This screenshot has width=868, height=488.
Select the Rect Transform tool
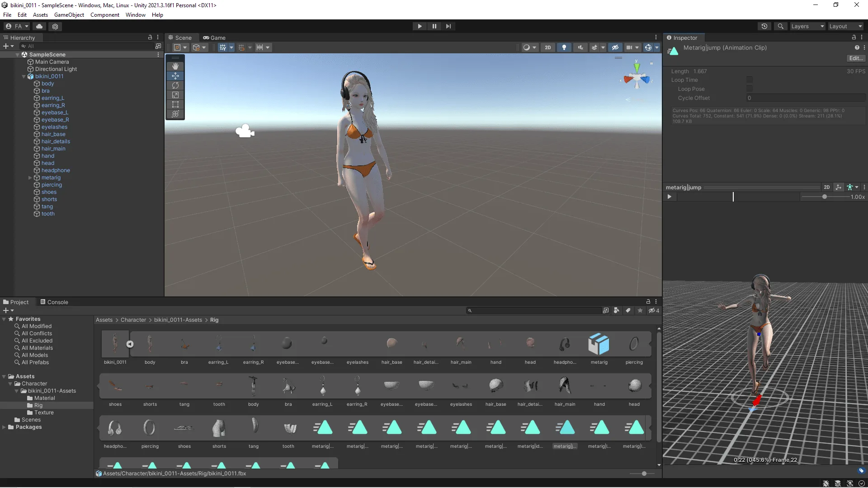[x=175, y=104]
